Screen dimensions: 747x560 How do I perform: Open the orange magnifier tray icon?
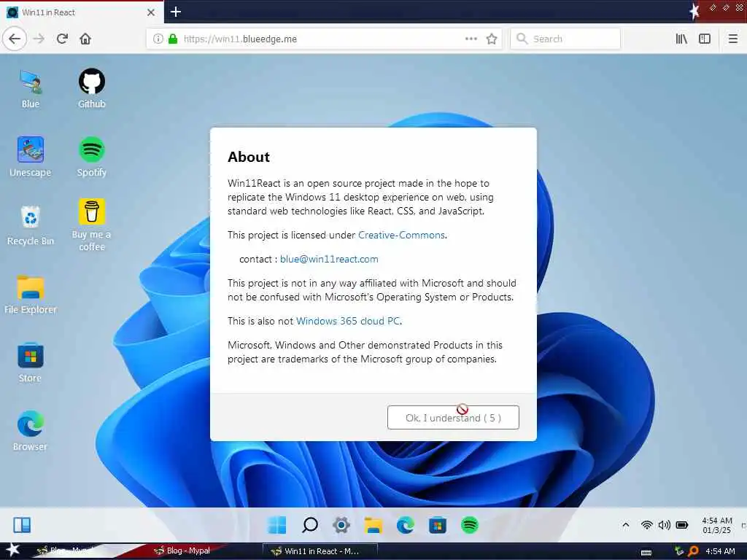[693, 551]
